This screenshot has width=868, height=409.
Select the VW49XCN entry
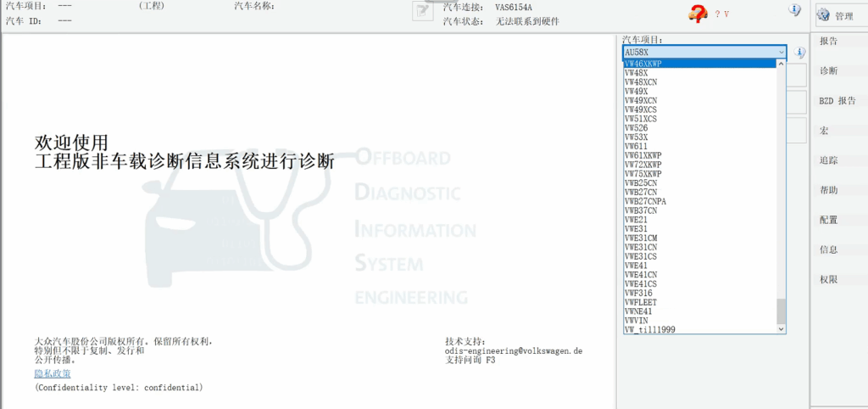[x=699, y=100]
